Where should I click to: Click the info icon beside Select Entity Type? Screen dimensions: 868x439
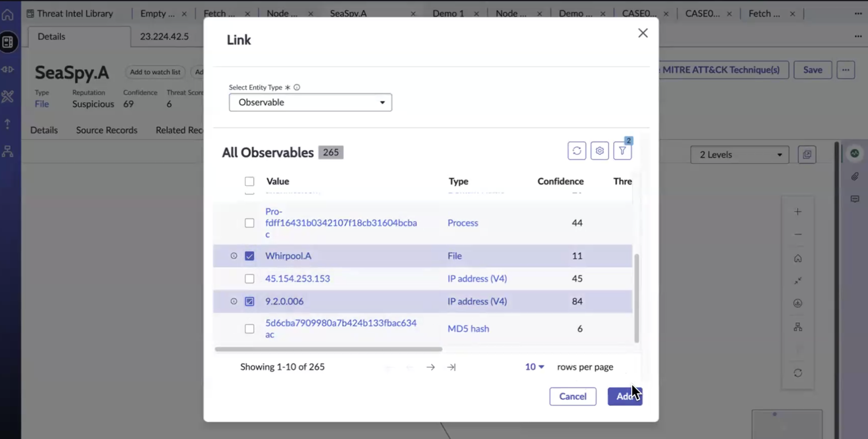point(297,87)
